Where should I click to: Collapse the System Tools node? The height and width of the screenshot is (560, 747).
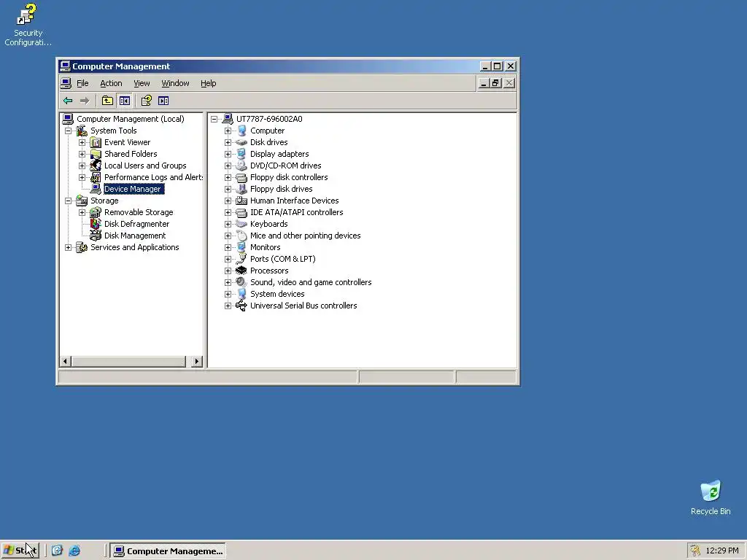(x=68, y=131)
